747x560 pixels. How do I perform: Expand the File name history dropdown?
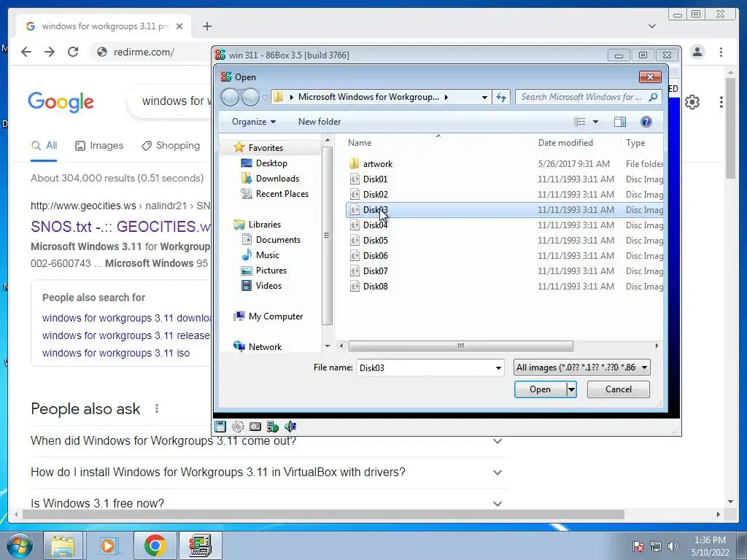point(498,367)
